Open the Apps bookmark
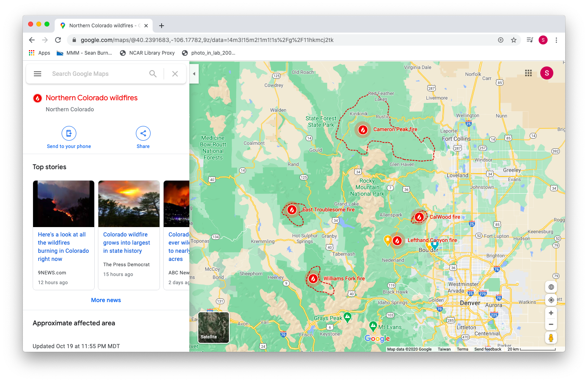 [x=40, y=53]
